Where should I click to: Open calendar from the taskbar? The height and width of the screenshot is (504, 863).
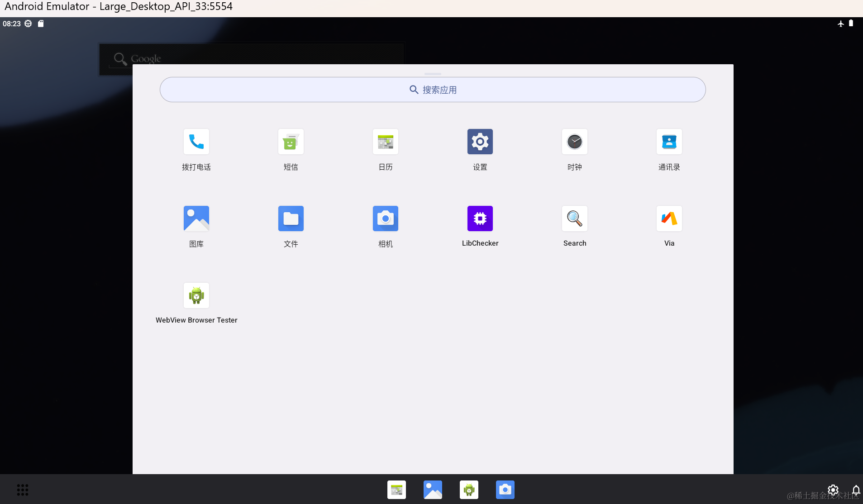pos(396,490)
